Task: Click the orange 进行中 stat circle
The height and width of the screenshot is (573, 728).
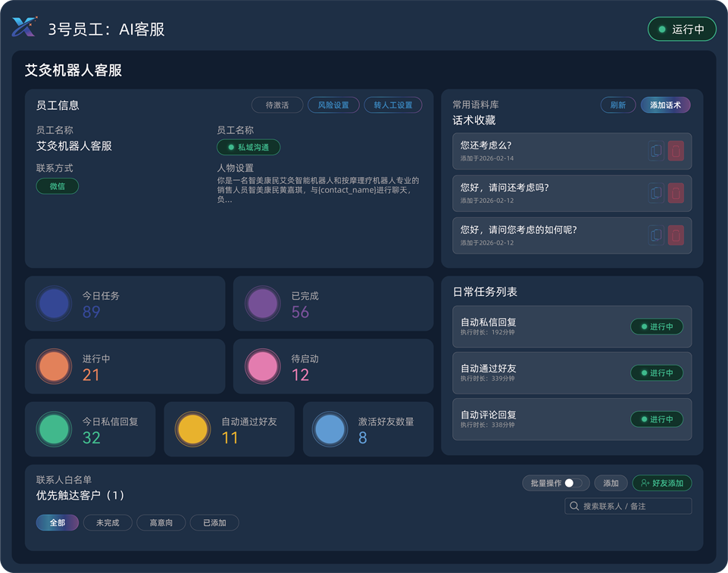Action: click(54, 366)
